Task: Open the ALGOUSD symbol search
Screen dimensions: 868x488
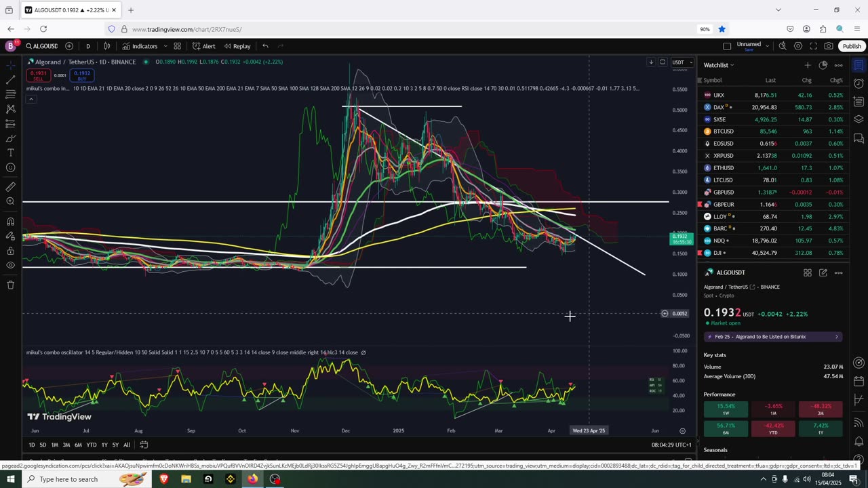Action: pyautogui.click(x=41, y=46)
